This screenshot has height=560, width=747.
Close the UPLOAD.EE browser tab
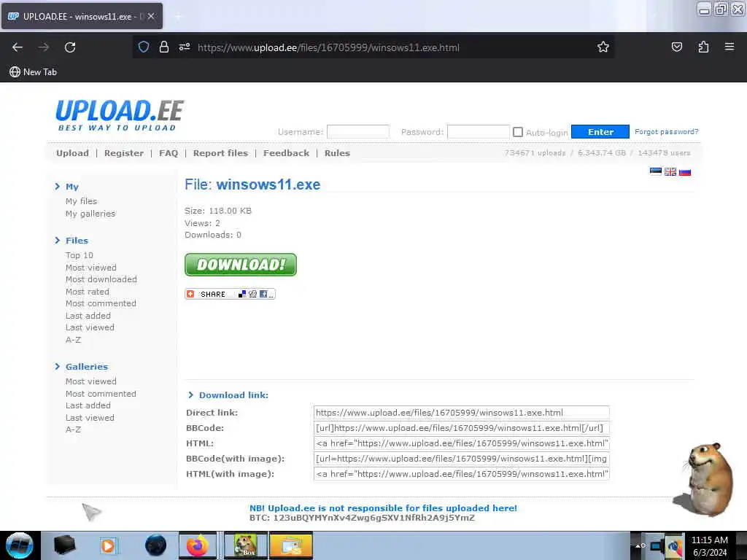pos(151,16)
